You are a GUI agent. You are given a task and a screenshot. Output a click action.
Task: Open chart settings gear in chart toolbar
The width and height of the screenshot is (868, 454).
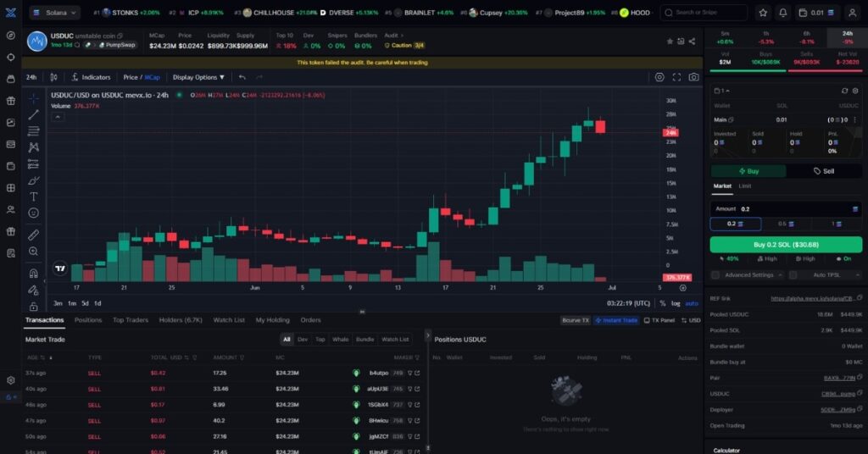pyautogui.click(x=659, y=77)
